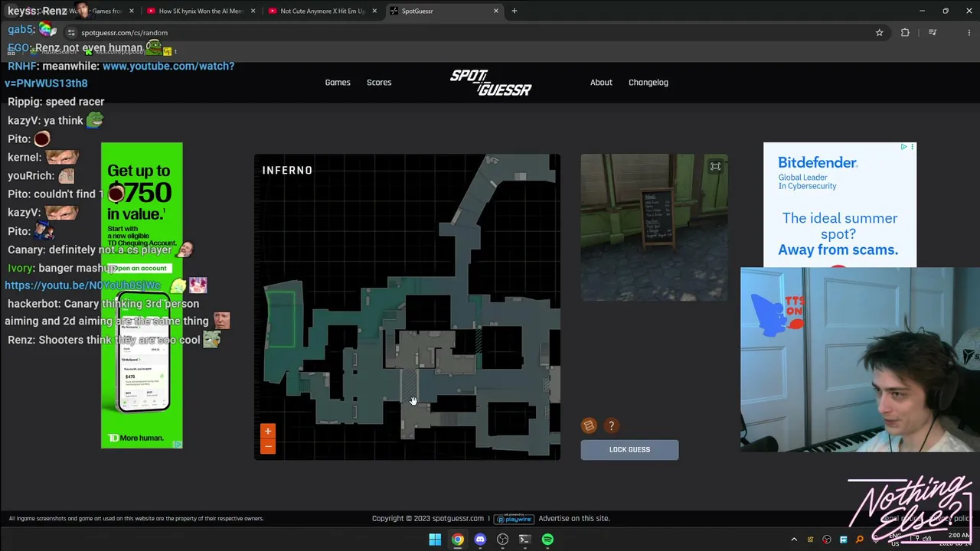Viewport: 980px width, 551px height.
Task: Open the Scores page
Action: click(x=379, y=83)
